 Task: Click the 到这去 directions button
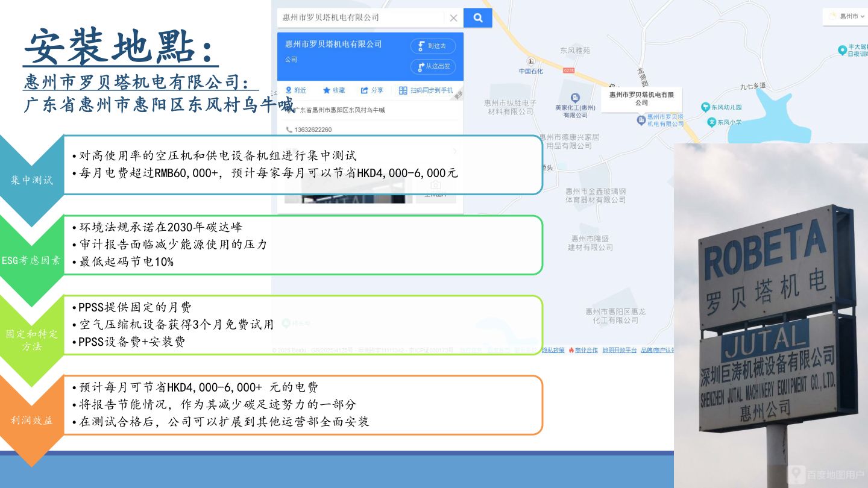pyautogui.click(x=433, y=46)
